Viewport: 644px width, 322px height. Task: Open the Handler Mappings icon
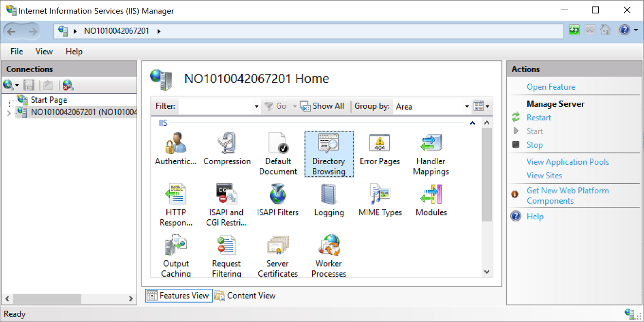(430, 144)
